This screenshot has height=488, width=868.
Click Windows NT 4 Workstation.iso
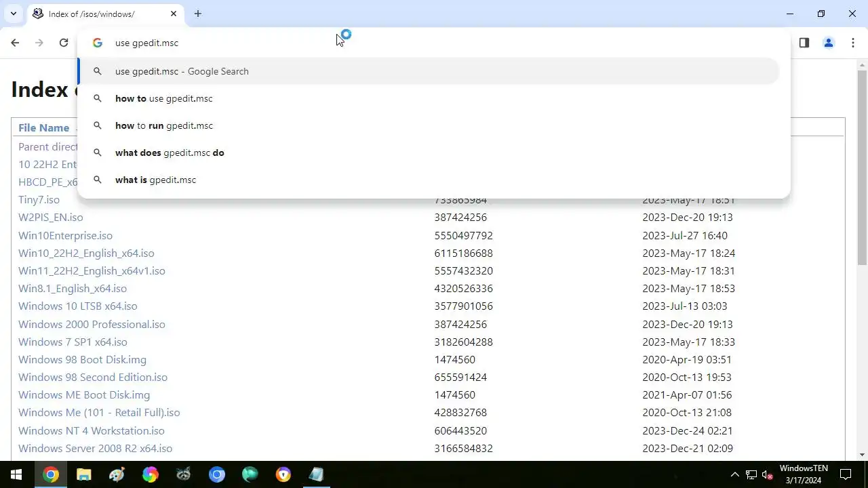click(x=92, y=430)
